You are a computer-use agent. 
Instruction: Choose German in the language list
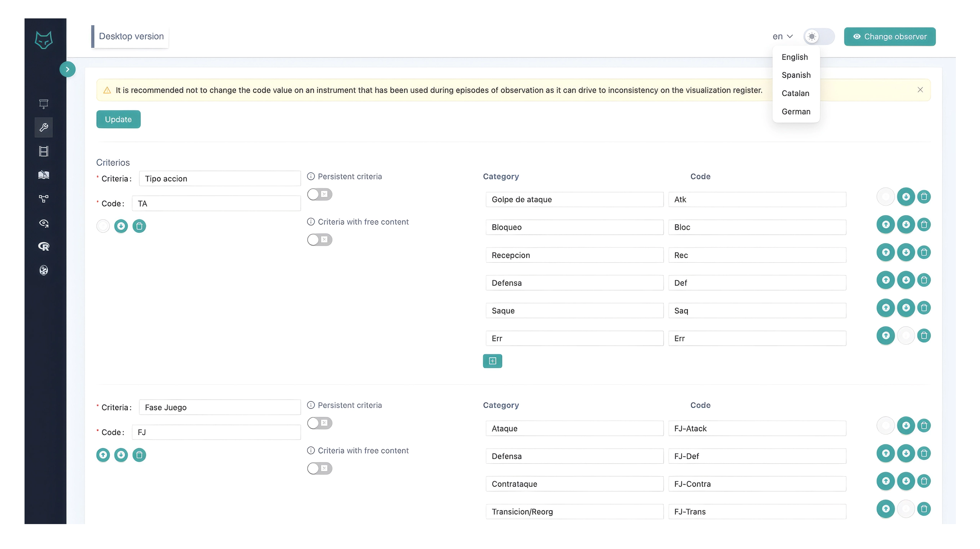pyautogui.click(x=796, y=112)
